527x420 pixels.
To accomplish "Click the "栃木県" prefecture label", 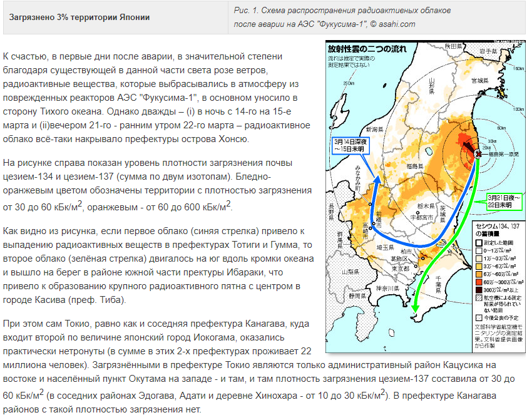I will (x=426, y=206).
